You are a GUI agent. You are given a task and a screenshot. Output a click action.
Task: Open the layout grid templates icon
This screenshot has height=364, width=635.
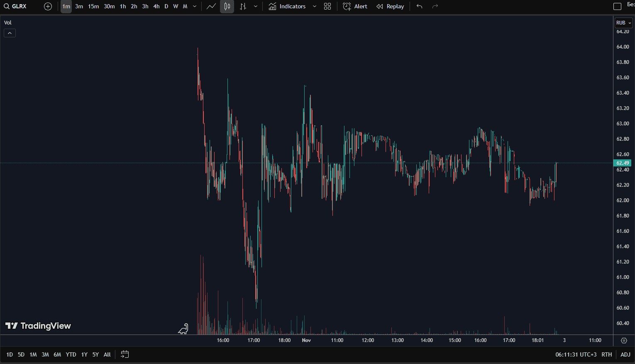click(327, 6)
